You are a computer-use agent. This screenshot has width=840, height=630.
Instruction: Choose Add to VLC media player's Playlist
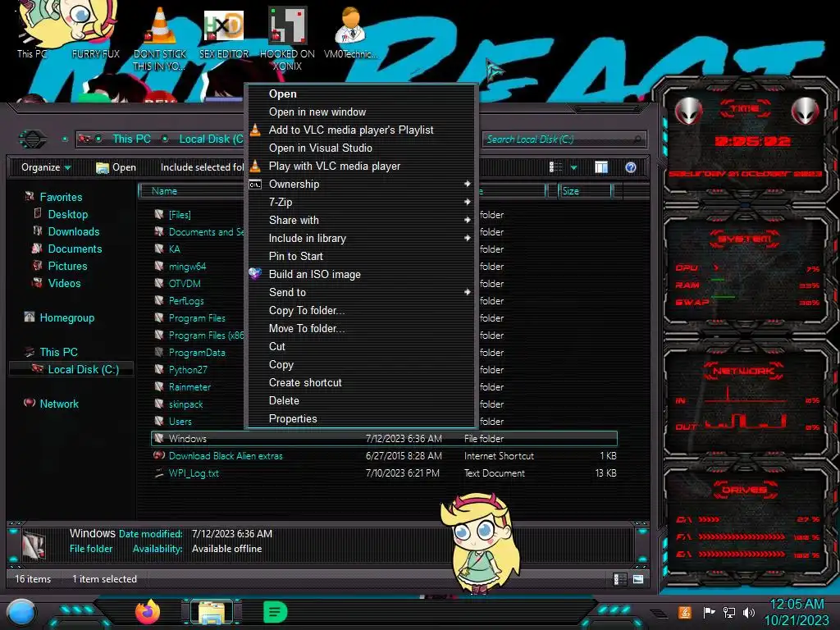(x=360, y=130)
